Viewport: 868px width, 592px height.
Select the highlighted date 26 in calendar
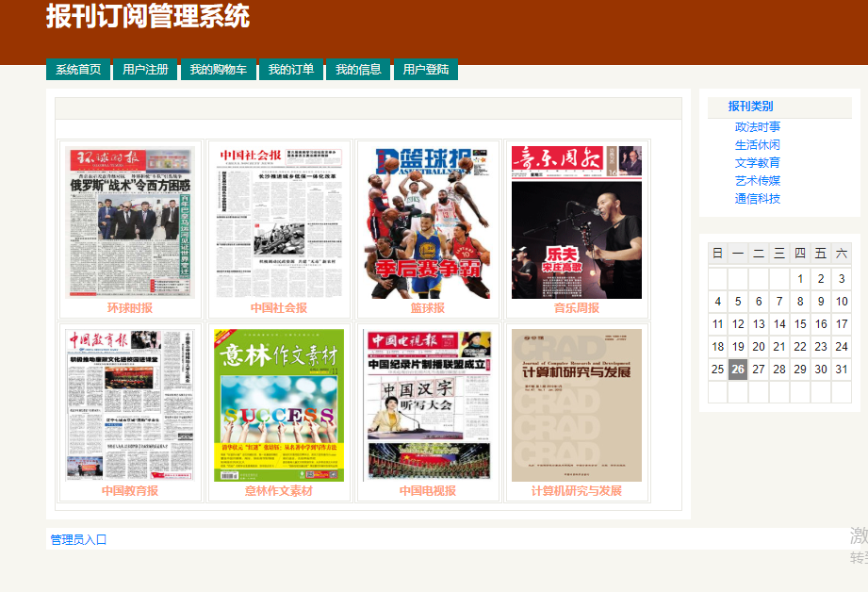[x=738, y=370]
